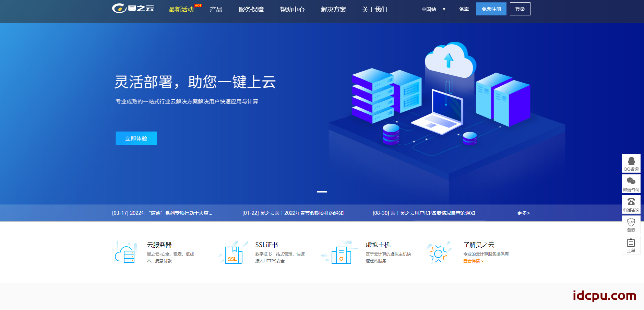Click the 立即体验 banner button

click(x=136, y=138)
